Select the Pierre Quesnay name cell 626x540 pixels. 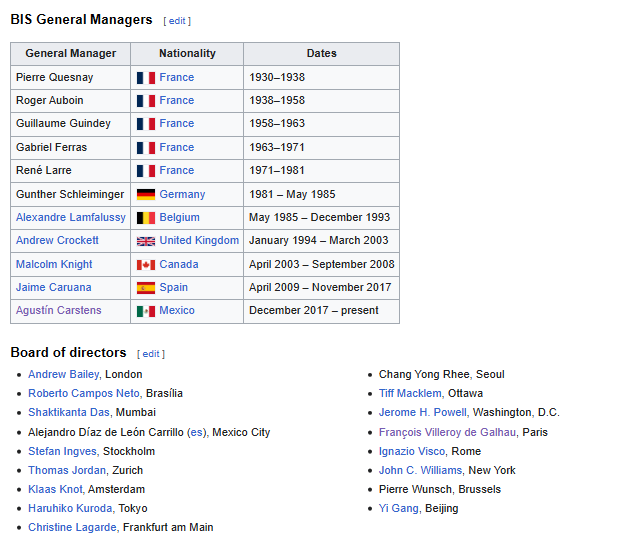pos(71,77)
